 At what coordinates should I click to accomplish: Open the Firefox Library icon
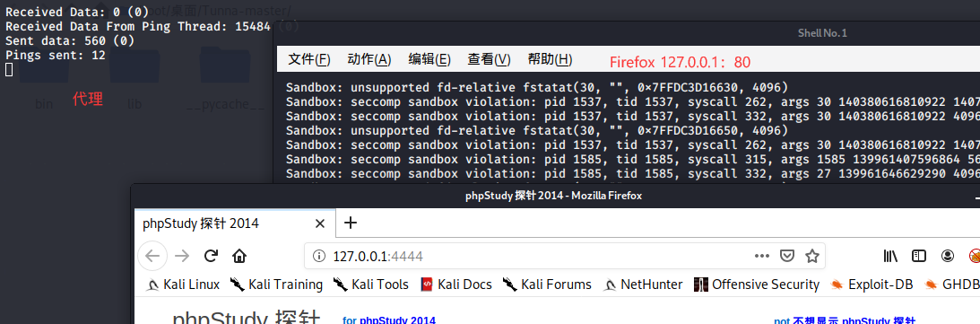(890, 256)
